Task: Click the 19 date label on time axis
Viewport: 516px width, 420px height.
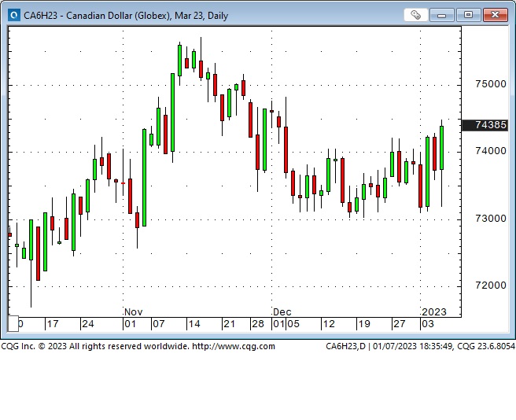Action: pos(364,324)
